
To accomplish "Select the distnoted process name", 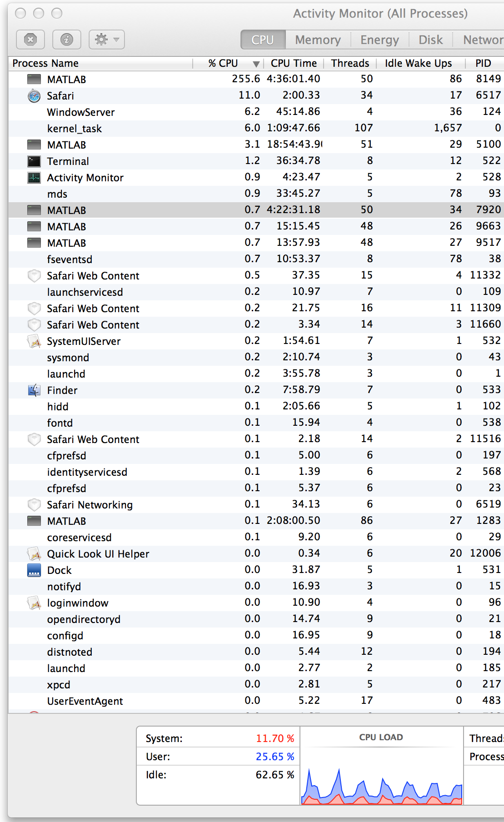I will click(70, 652).
